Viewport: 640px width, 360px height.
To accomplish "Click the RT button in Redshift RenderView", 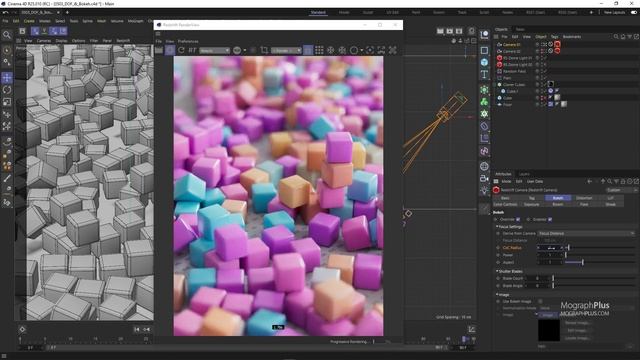I will pyautogui.click(x=192, y=50).
